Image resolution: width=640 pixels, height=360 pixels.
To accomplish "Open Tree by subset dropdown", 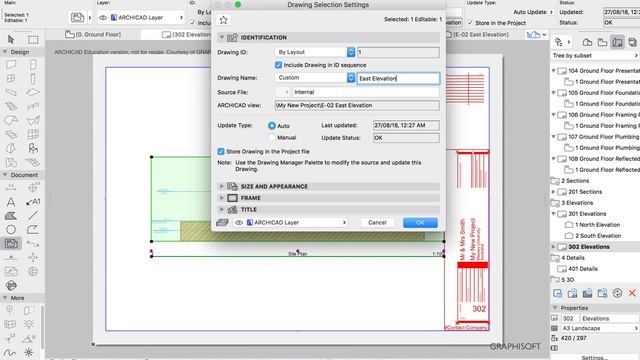I will 595,56.
